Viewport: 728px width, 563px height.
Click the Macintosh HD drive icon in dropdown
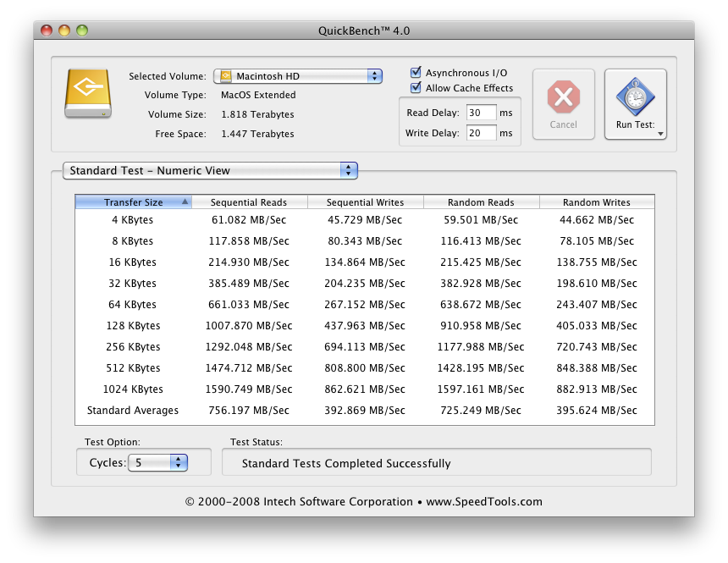[226, 76]
